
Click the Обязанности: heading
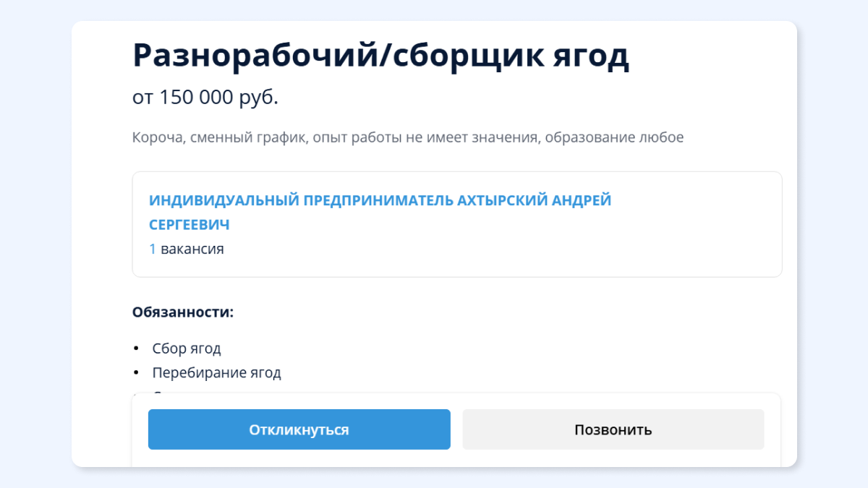[183, 312]
